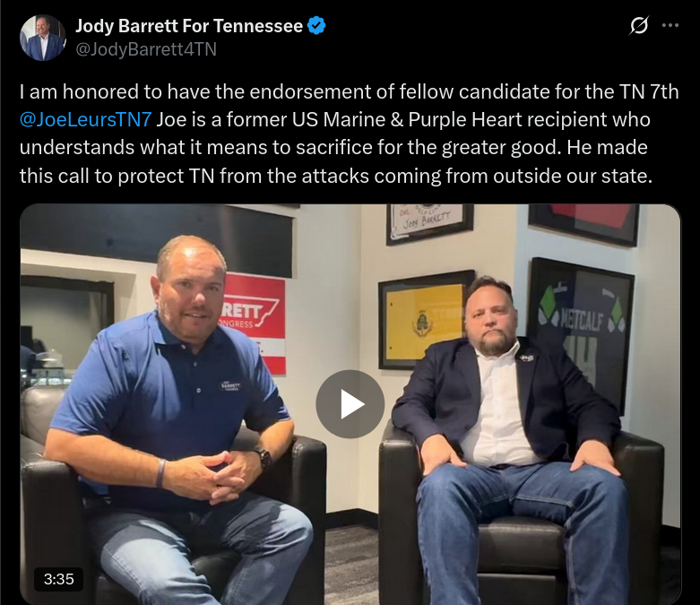Click the framed Jody Barrett sign atop video
The width and height of the screenshot is (700, 605).
point(428,223)
